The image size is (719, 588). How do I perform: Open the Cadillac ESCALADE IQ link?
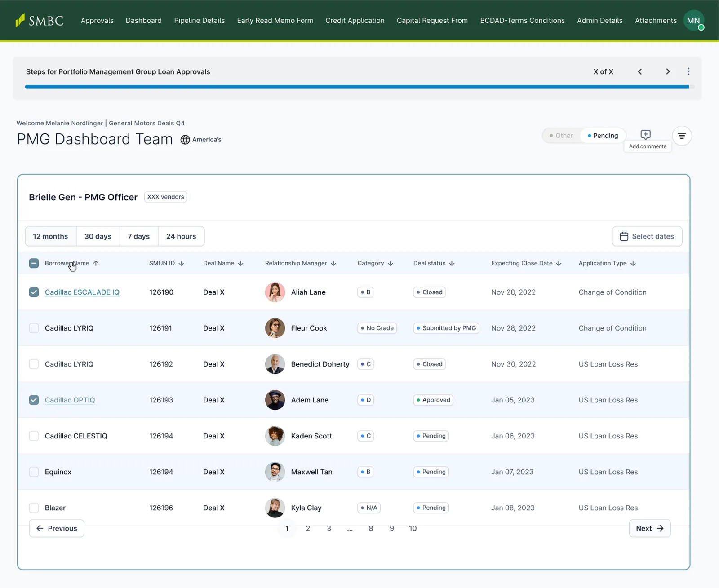[x=82, y=292]
